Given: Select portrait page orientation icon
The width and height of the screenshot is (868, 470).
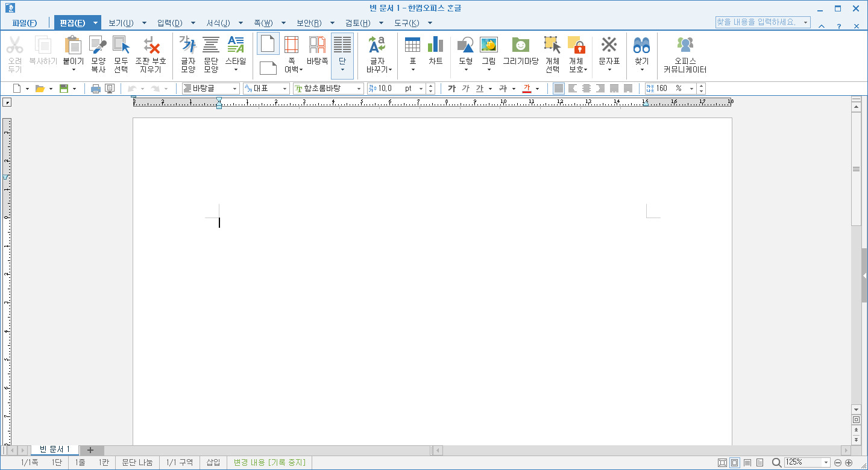Looking at the screenshot, I should pyautogui.click(x=268, y=44).
